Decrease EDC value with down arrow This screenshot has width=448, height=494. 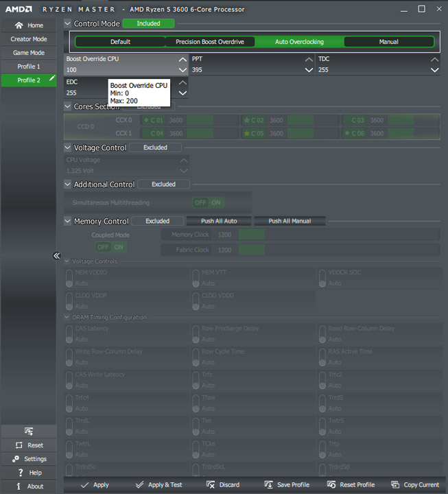coord(182,93)
